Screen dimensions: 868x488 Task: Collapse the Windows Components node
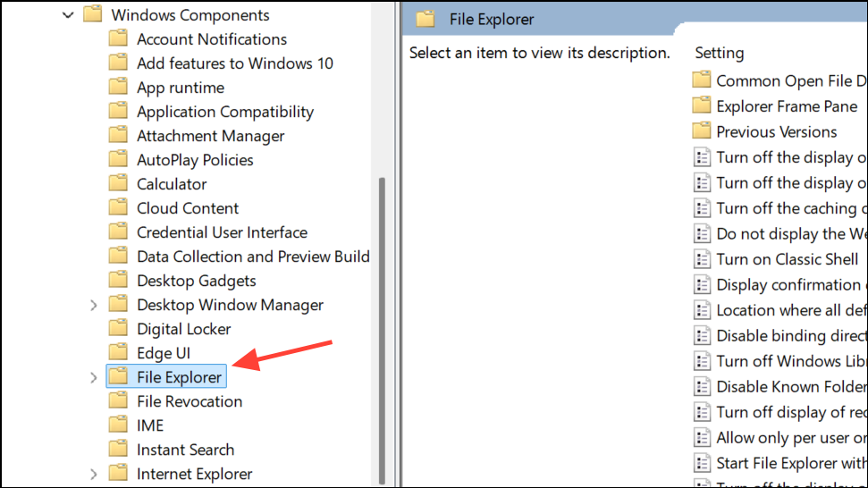pyautogui.click(x=68, y=15)
